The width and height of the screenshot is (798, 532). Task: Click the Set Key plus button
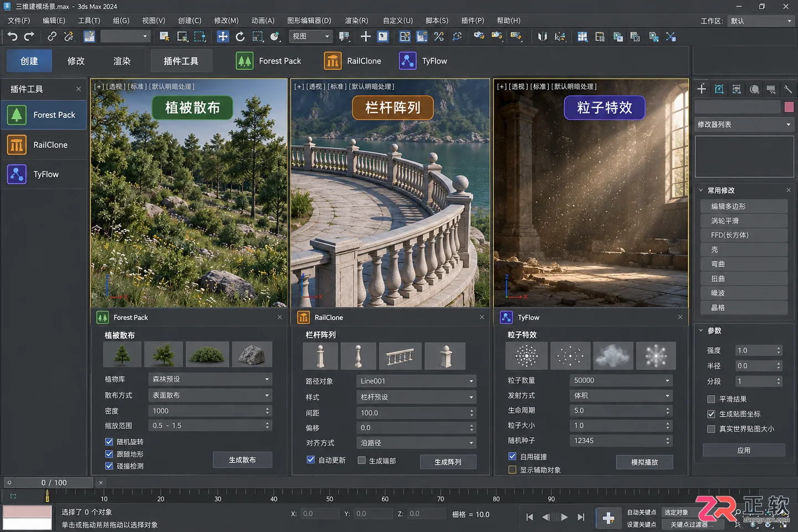(x=608, y=518)
